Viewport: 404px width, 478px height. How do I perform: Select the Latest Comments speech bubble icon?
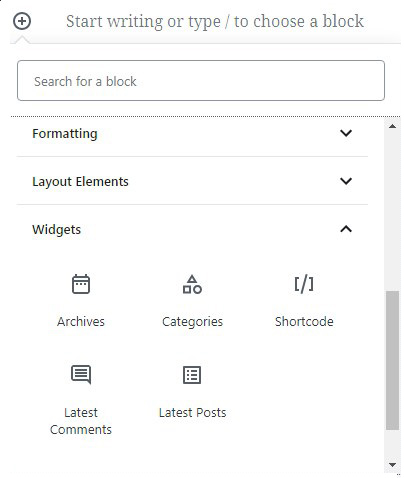click(81, 375)
